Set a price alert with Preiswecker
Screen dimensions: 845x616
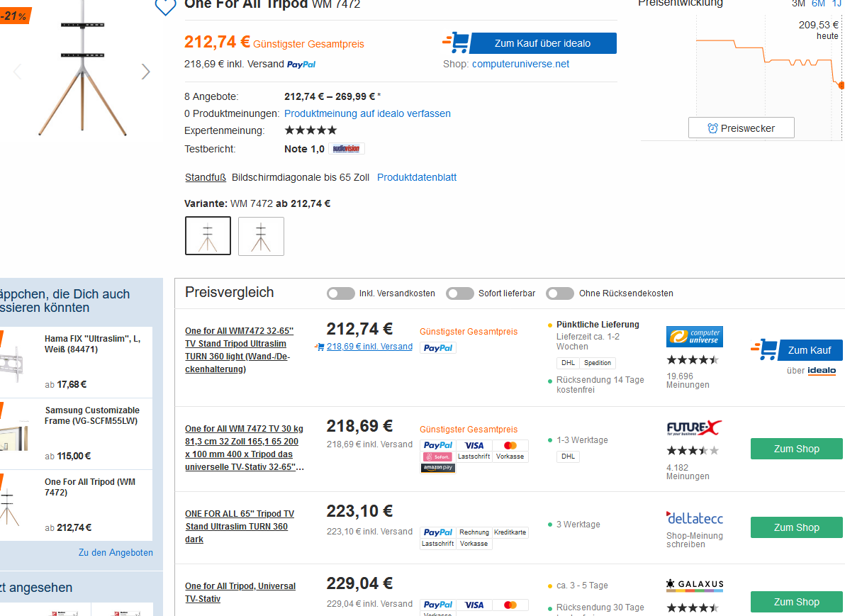[741, 128]
